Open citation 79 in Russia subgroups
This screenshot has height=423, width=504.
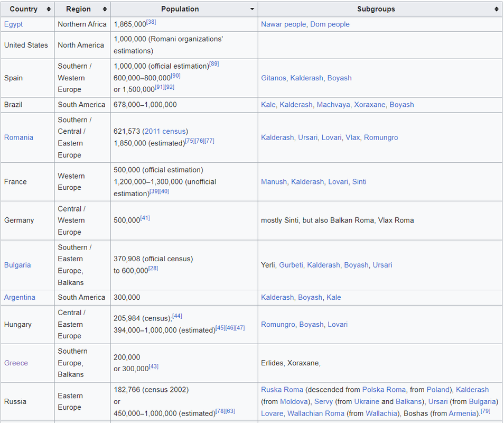(x=486, y=411)
